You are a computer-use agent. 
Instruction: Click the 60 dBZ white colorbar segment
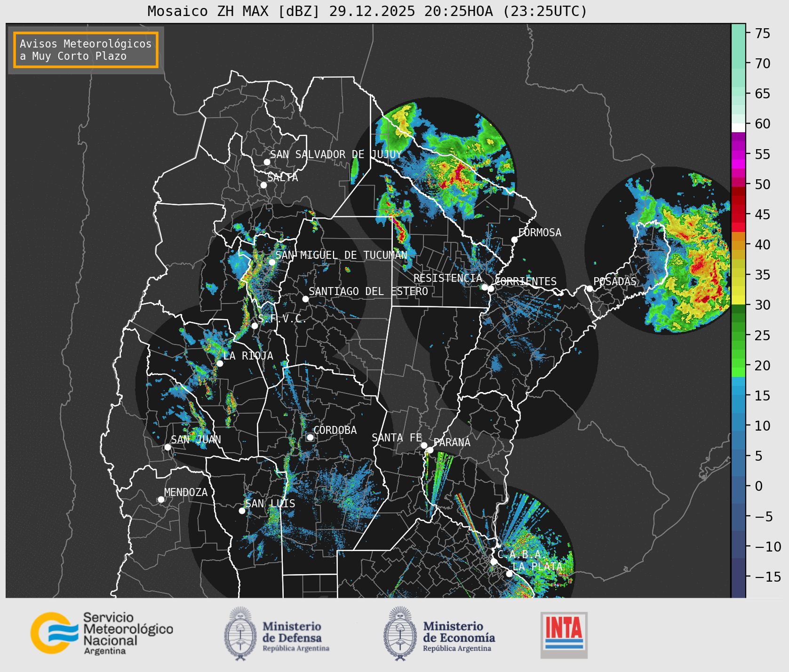[738, 127]
